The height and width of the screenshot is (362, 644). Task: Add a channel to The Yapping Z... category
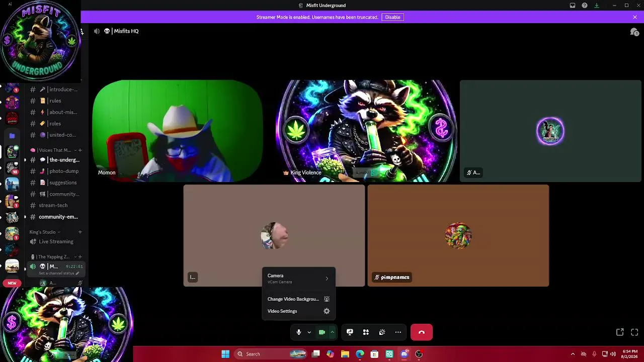[80, 257]
